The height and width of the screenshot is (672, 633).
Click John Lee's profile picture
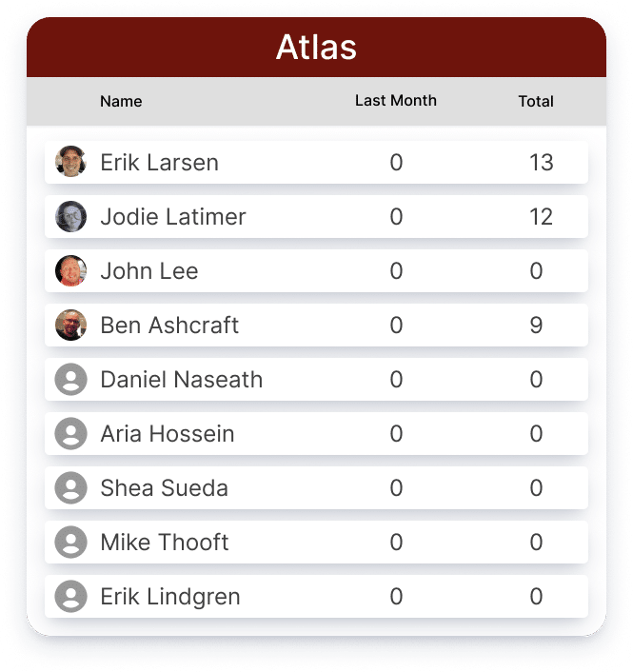(70, 270)
